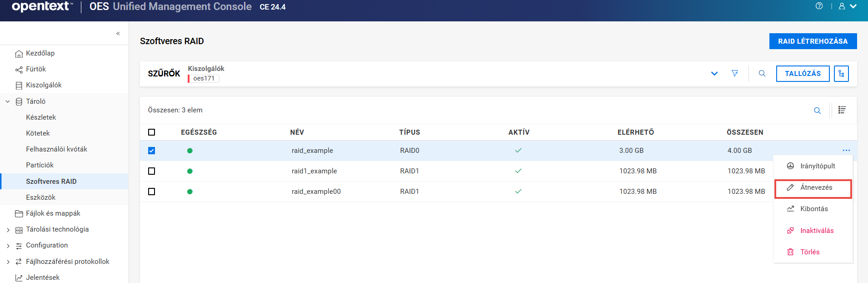Collapse the Tároló section

click(8, 101)
